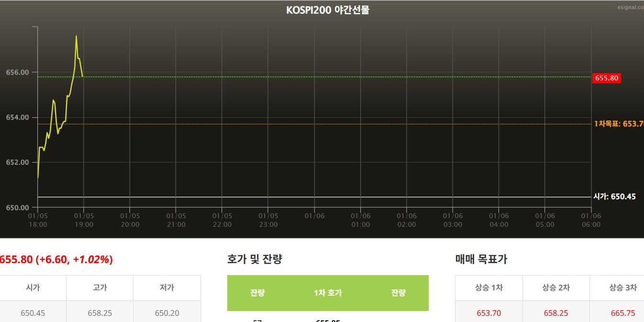
Task: Click the 652.00 y-axis label
Action: 18,162
